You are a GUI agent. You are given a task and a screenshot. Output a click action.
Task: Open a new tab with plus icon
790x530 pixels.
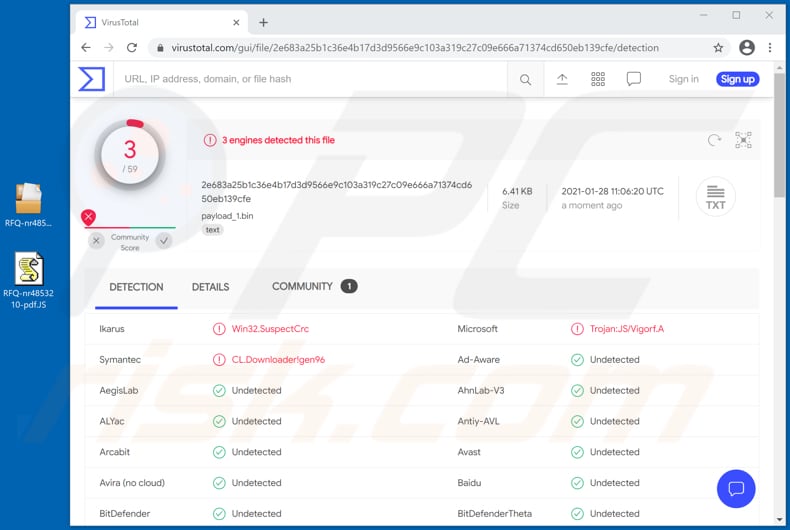coord(264,22)
